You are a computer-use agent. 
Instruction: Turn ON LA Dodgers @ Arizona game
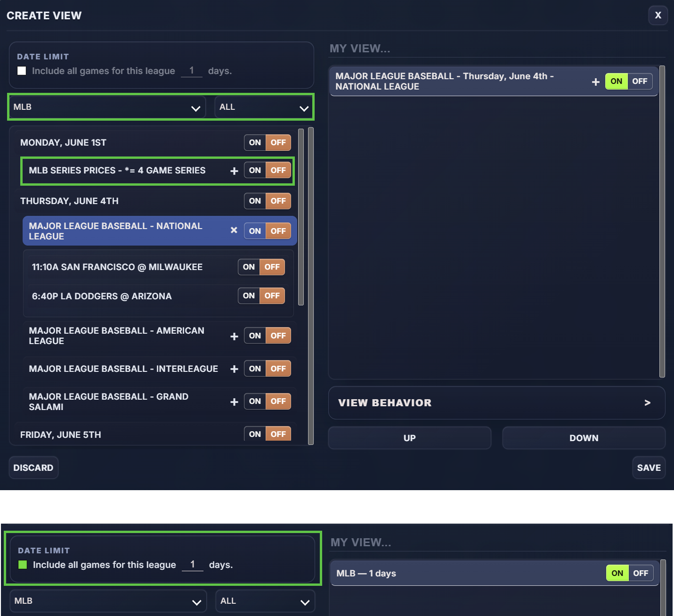pyautogui.click(x=249, y=296)
